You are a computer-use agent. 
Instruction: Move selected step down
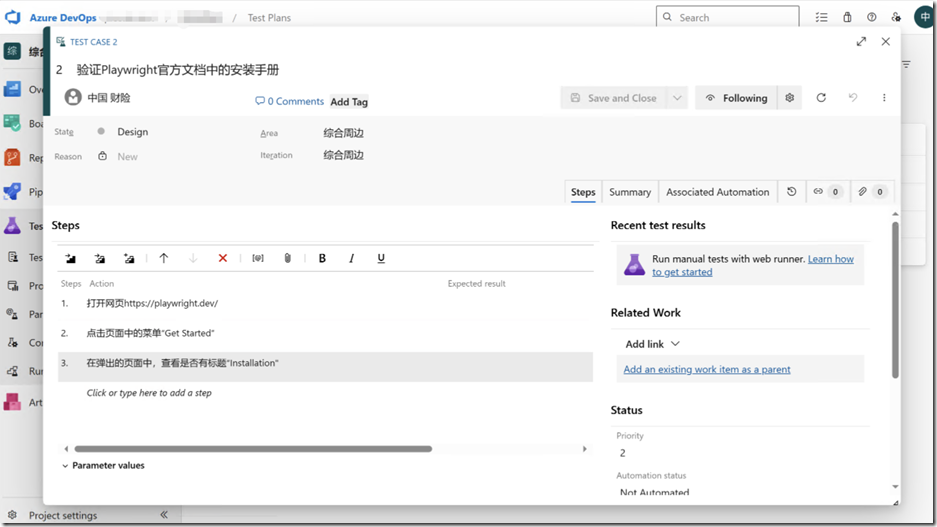(x=192, y=258)
